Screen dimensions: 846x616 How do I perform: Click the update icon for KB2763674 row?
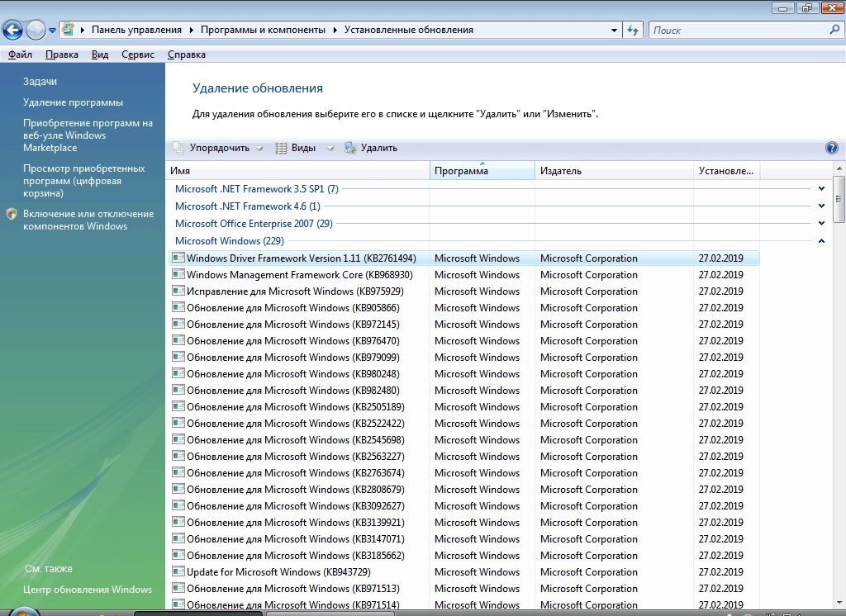[178, 472]
